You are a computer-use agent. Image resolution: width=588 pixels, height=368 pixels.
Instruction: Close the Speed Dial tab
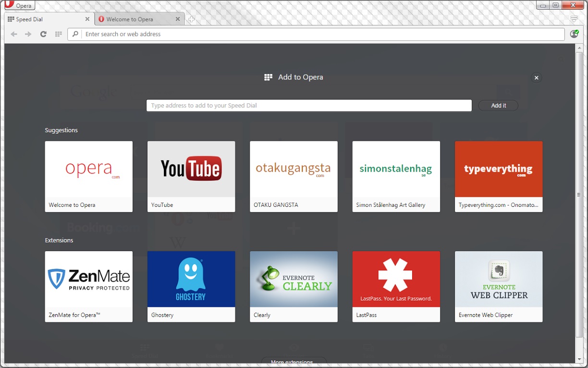tap(87, 19)
